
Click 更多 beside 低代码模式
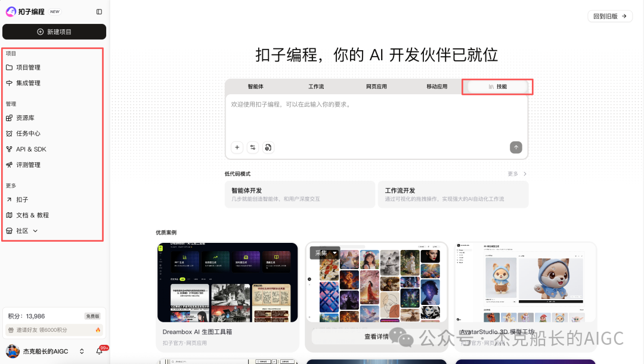[x=513, y=174]
